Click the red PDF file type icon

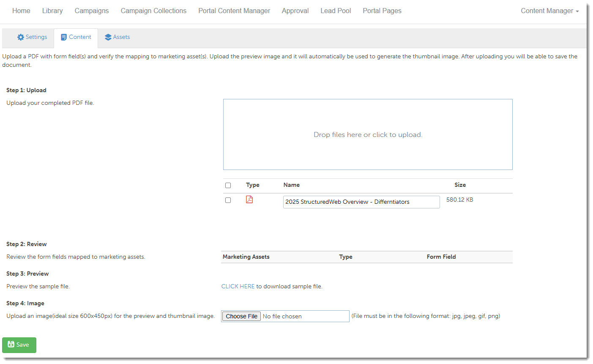(249, 200)
